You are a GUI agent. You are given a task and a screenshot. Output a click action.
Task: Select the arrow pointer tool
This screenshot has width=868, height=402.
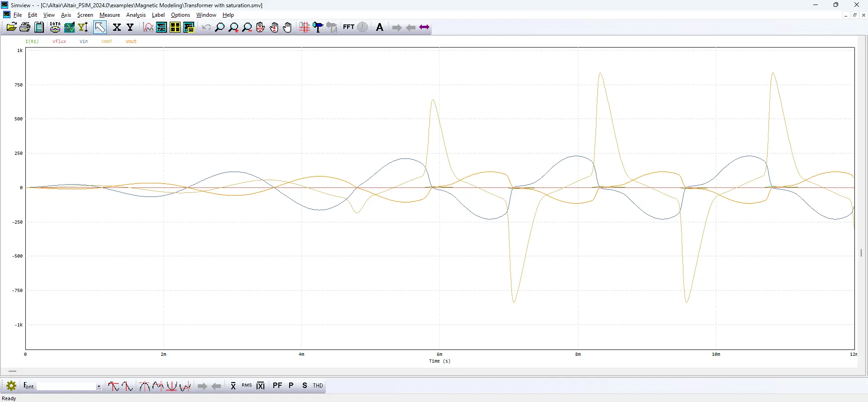(x=100, y=27)
